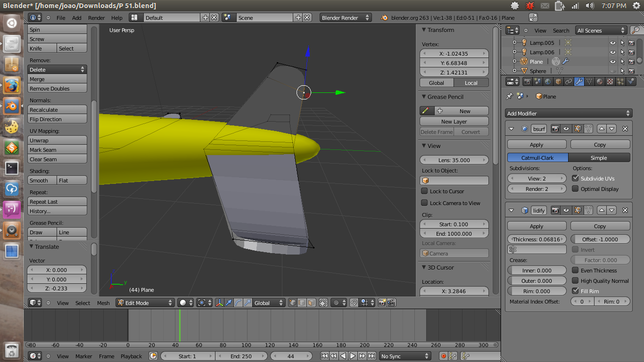Apply the bsurf subdivision modifier
Image resolution: width=644 pixels, height=362 pixels.
pyautogui.click(x=537, y=144)
